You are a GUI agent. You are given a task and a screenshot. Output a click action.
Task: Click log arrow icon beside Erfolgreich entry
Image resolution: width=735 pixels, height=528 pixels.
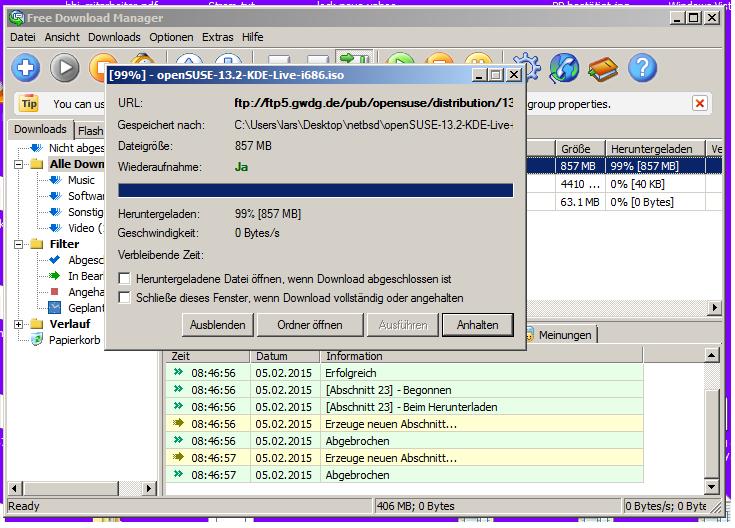pyautogui.click(x=178, y=372)
